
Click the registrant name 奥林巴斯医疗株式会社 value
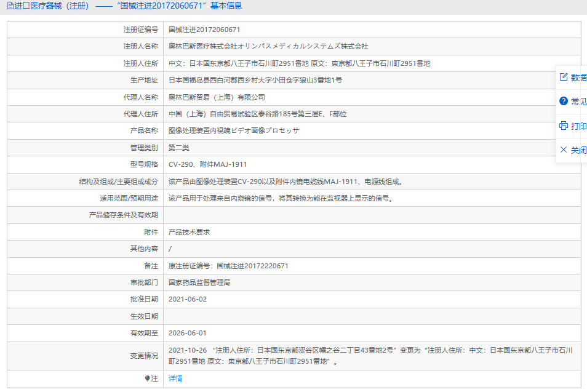click(x=268, y=46)
